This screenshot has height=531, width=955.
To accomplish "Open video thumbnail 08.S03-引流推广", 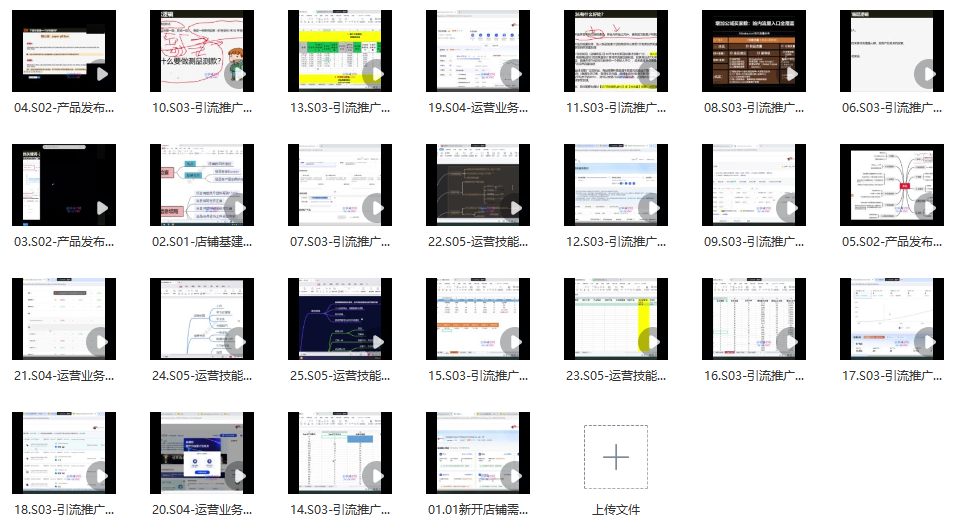I will [753, 51].
